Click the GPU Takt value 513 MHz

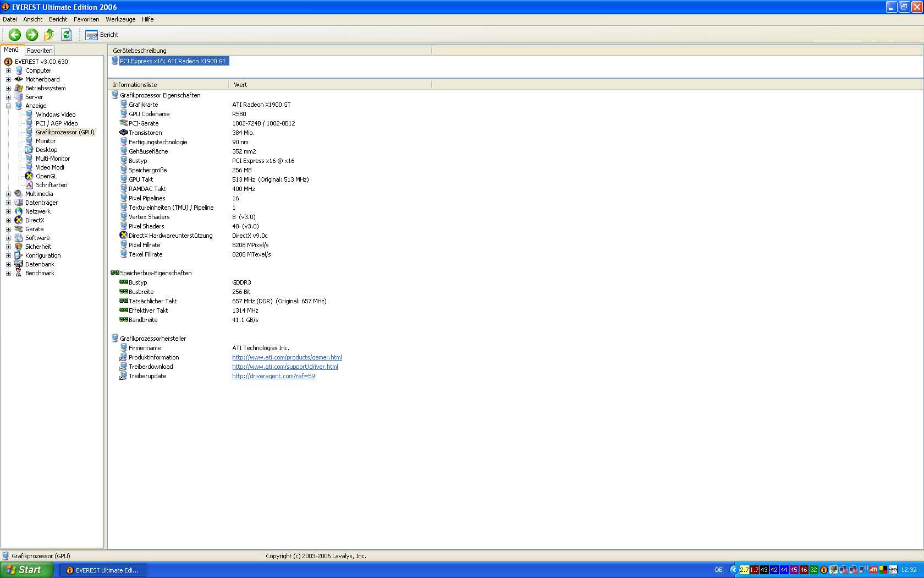click(270, 179)
